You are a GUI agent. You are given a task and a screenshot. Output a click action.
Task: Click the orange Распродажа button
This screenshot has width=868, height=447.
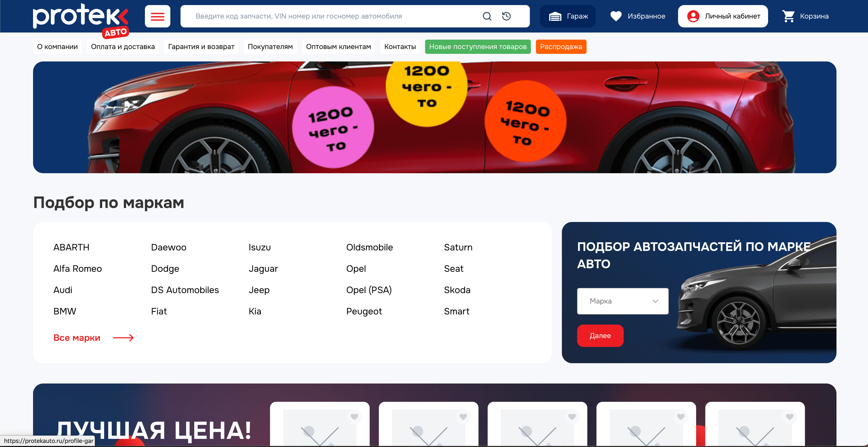(561, 47)
